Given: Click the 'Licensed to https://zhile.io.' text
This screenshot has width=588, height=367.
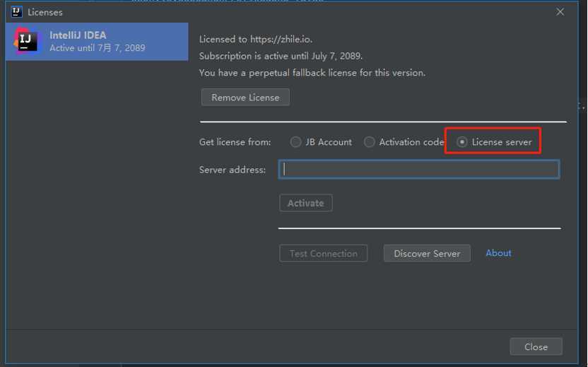Looking at the screenshot, I should (x=255, y=39).
